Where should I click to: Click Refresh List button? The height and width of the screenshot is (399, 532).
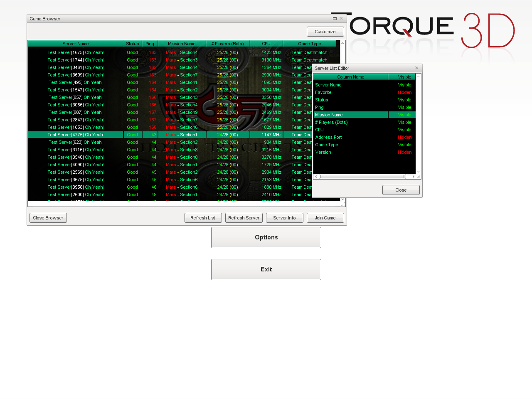point(203,218)
